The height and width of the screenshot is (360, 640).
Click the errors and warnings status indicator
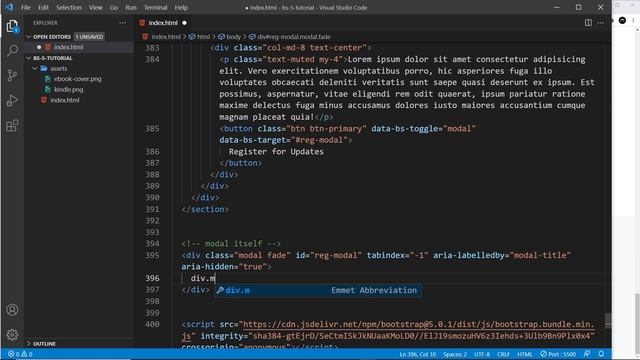[20, 354]
